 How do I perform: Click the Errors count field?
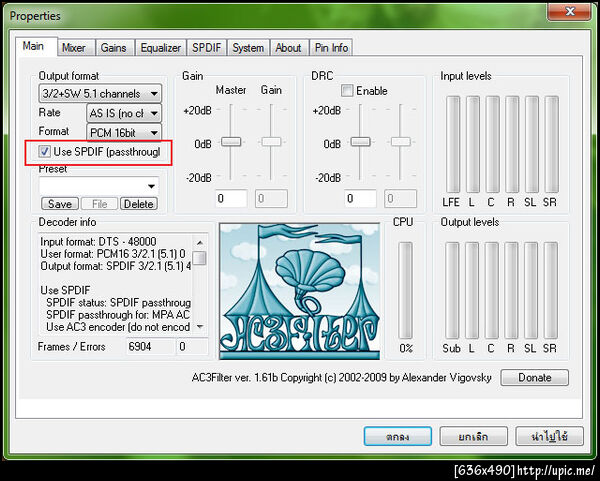192,347
